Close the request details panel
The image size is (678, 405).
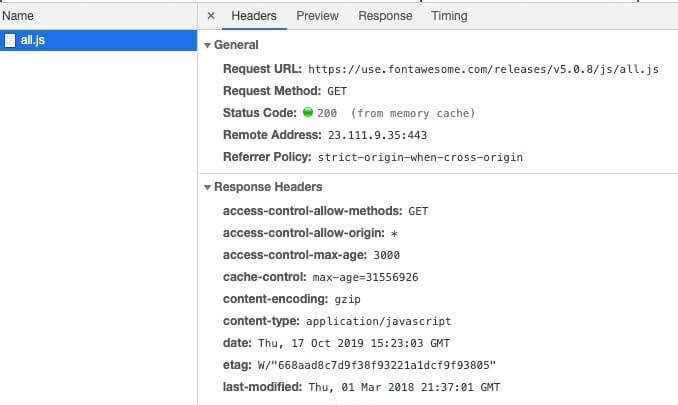click(211, 16)
